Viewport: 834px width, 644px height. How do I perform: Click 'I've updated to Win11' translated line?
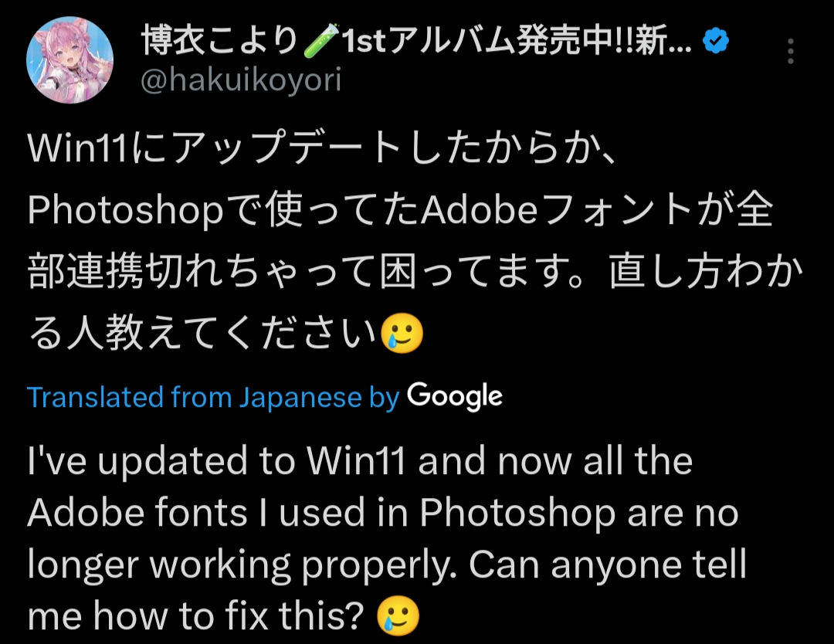(360, 460)
